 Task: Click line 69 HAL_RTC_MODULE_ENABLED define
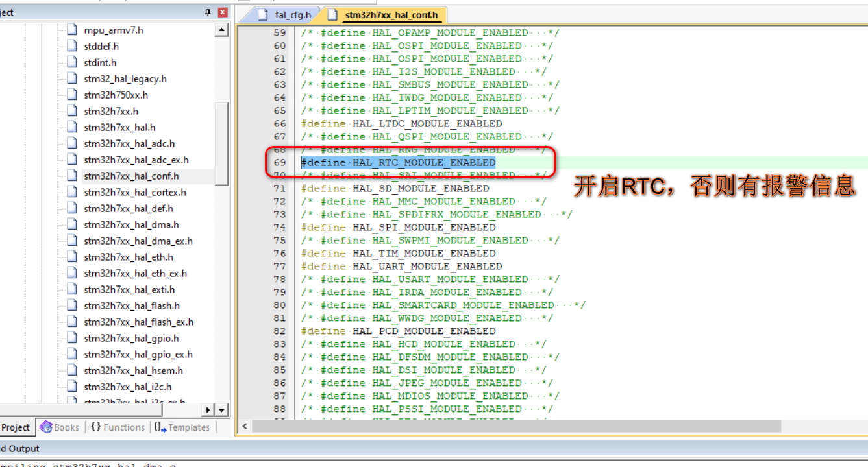[398, 162]
